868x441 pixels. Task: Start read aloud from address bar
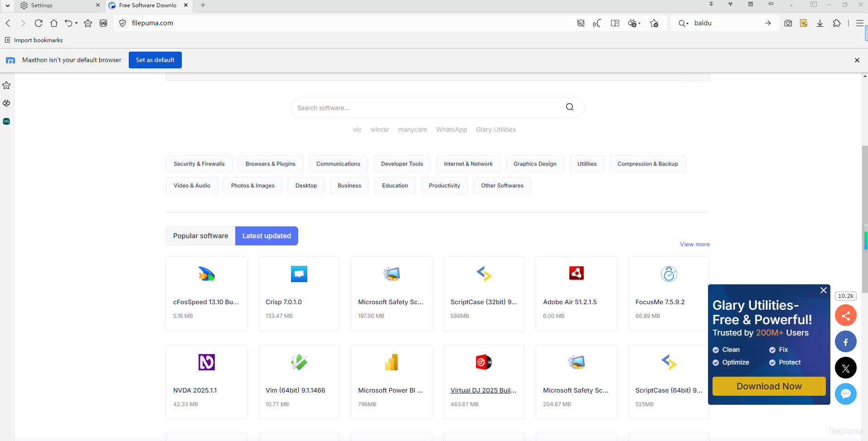pos(597,23)
